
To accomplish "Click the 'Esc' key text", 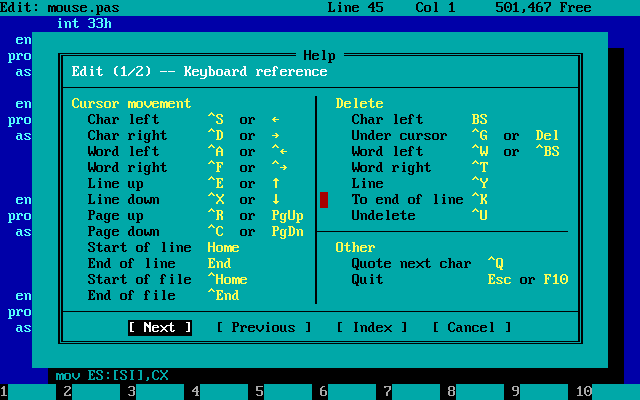I will coord(500,279).
